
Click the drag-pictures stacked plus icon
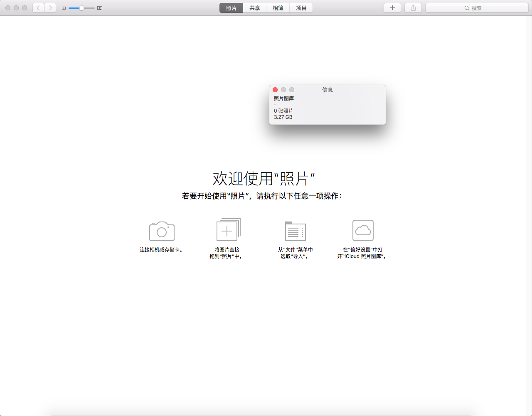point(228,230)
